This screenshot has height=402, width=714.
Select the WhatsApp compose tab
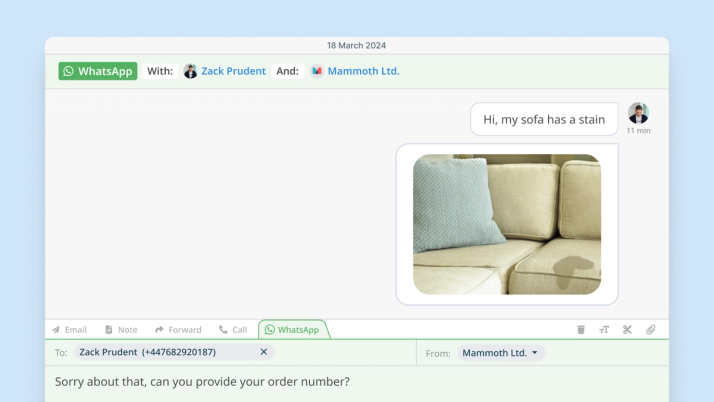(292, 330)
